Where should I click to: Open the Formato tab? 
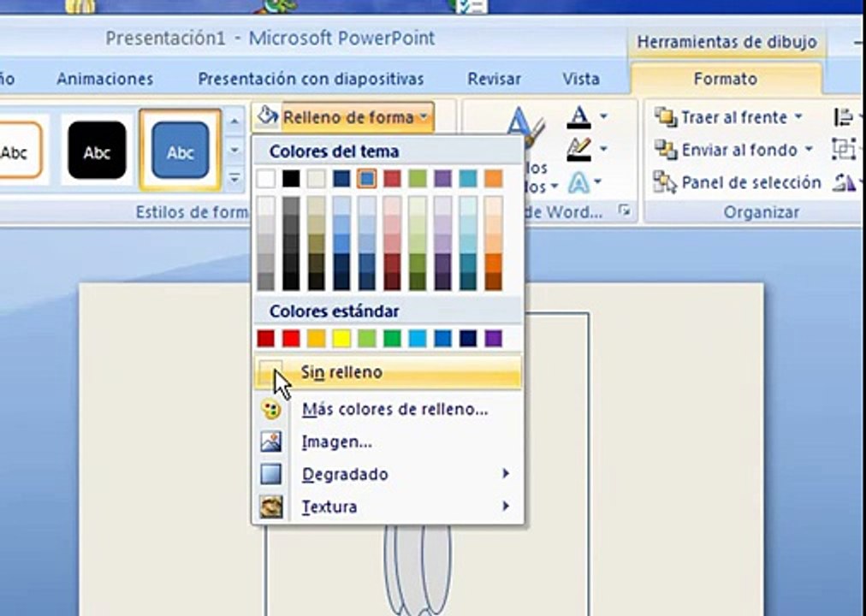click(x=725, y=79)
